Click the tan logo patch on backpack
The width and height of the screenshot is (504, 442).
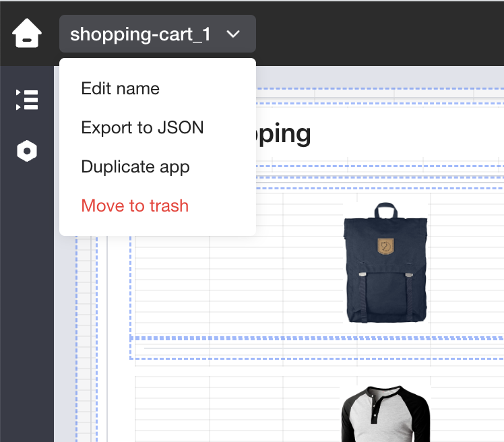pyautogui.click(x=385, y=246)
